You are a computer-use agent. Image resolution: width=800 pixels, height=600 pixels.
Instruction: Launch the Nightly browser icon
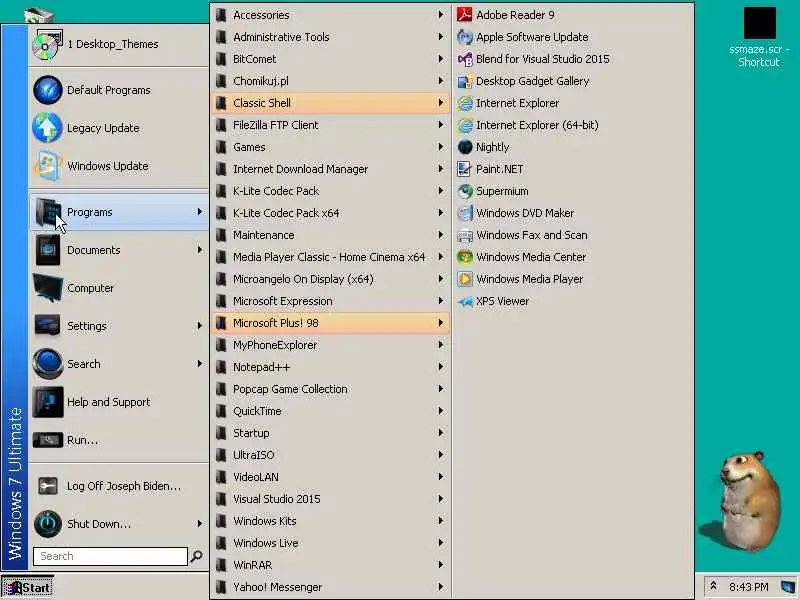click(464, 147)
